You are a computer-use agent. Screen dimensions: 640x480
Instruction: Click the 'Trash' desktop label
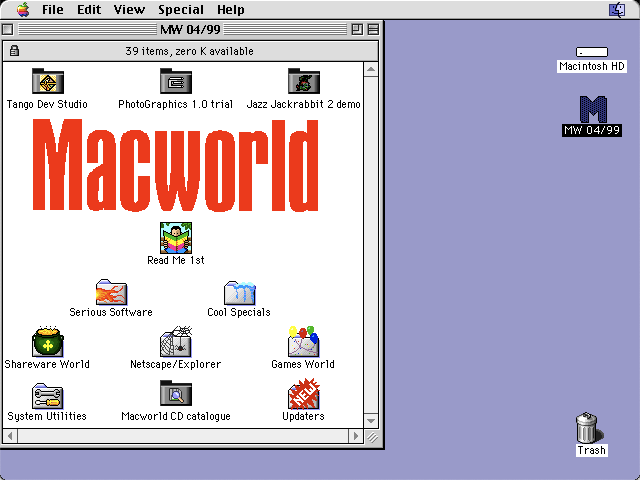(591, 450)
